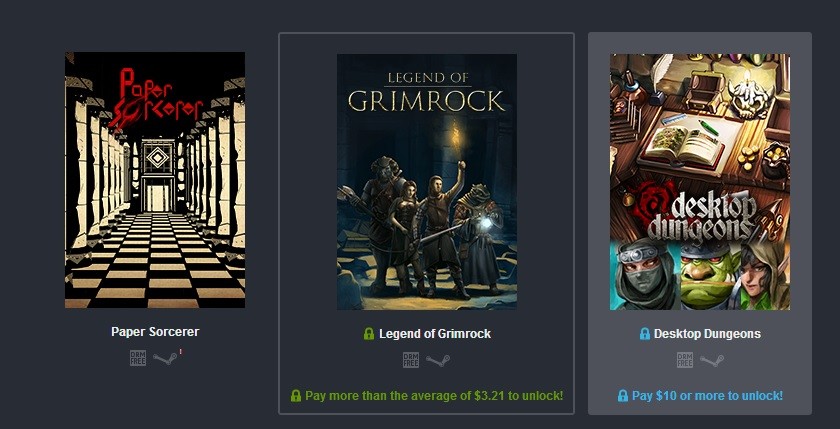Image resolution: width=840 pixels, height=429 pixels.
Task: Click Steam icon under Desktop Dungeons
Action: (x=711, y=360)
